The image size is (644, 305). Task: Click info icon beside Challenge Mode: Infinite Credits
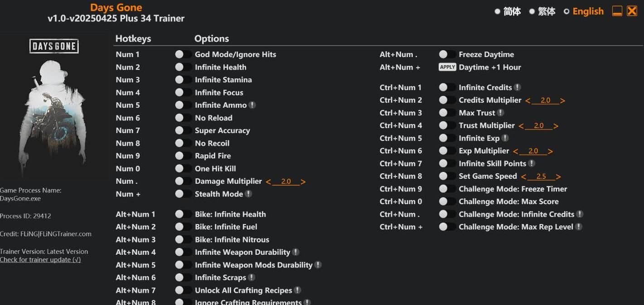point(580,214)
